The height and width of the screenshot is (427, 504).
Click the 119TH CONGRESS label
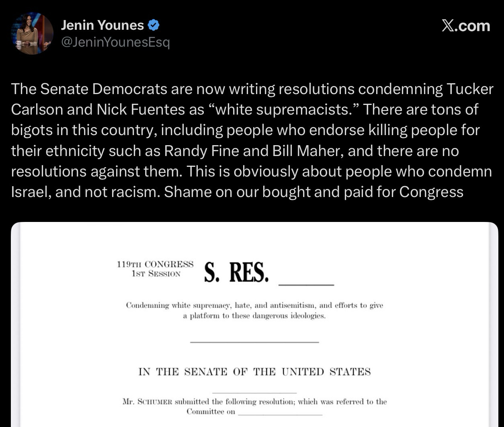coord(155,265)
